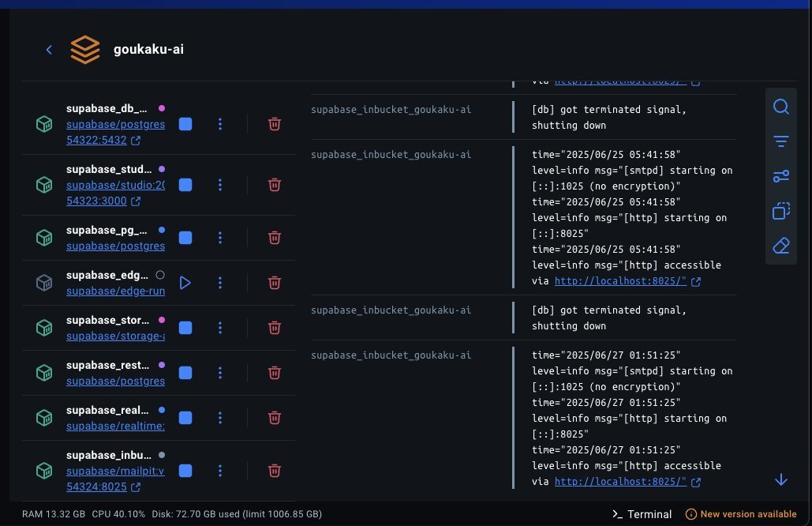Clear the logs with eraser icon
The height and width of the screenshot is (526, 812).
point(781,246)
